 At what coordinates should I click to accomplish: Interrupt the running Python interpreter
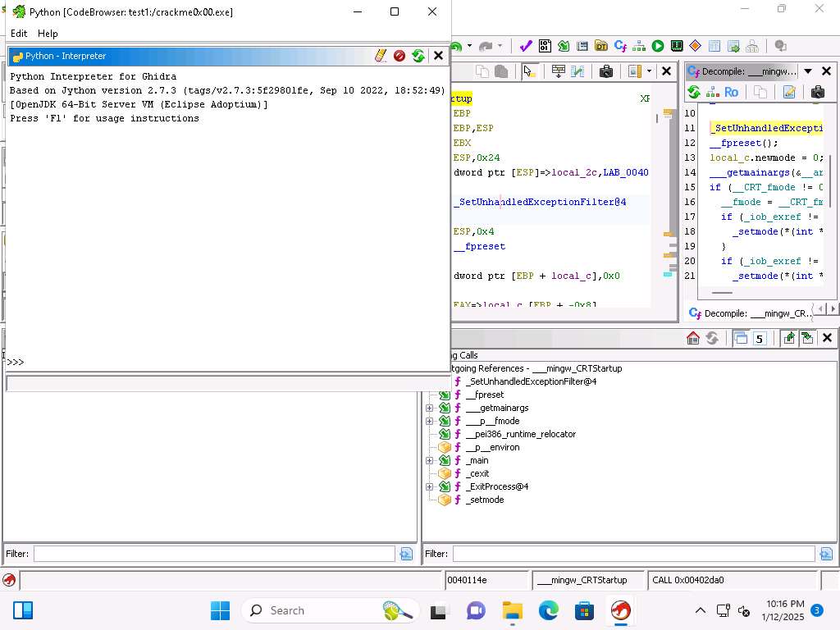(x=399, y=56)
